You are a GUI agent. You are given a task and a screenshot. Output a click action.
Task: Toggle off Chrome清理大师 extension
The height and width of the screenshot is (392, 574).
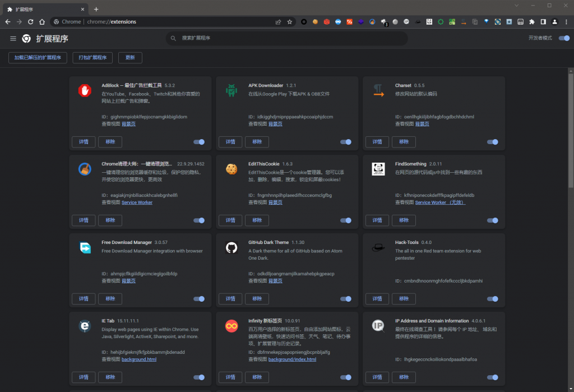(199, 220)
